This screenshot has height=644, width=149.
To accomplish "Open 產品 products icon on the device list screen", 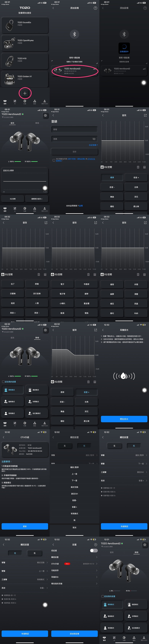I will [35, 102].
